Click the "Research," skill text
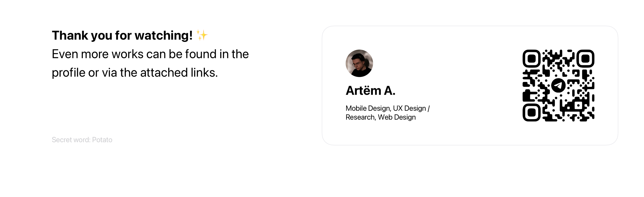This screenshot has height=197, width=644. click(360, 117)
